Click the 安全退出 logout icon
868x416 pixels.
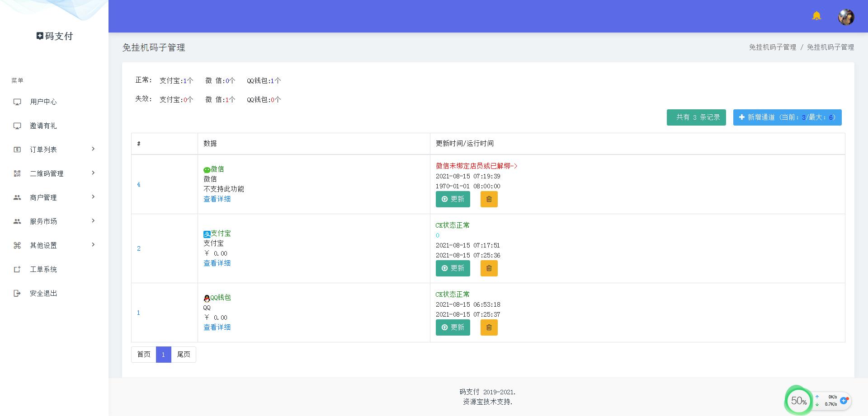click(17, 293)
